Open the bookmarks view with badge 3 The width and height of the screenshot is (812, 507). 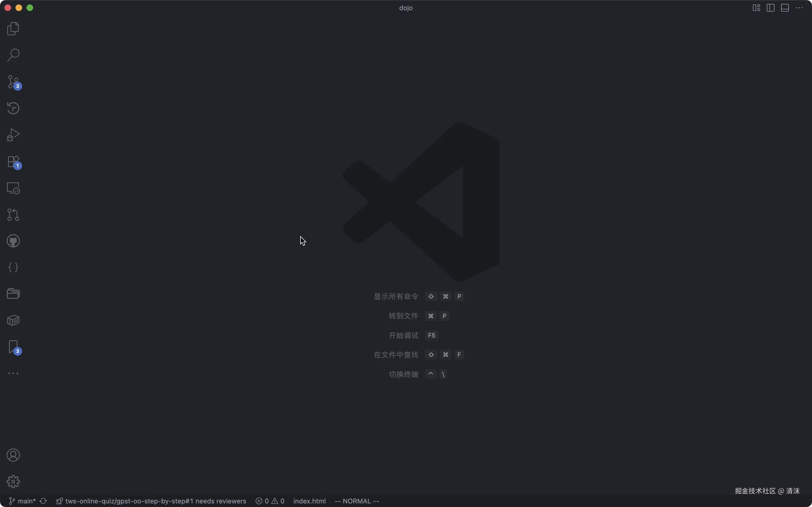(x=13, y=347)
